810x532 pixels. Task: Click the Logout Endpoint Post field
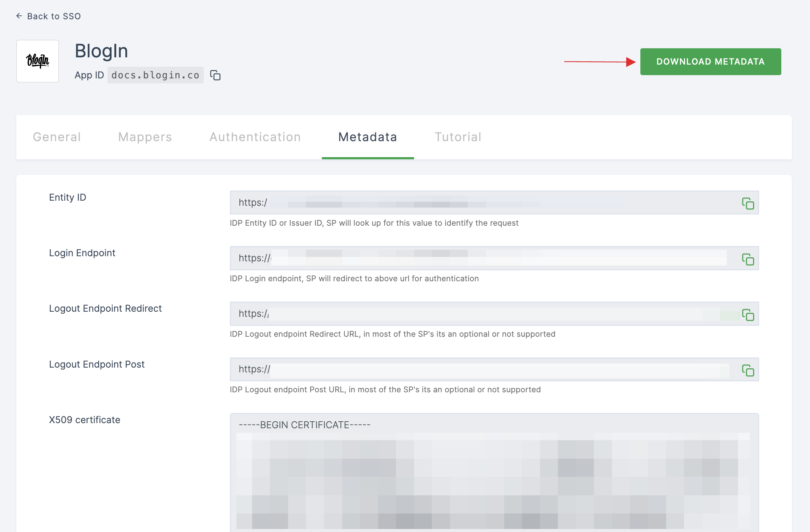[494, 369]
